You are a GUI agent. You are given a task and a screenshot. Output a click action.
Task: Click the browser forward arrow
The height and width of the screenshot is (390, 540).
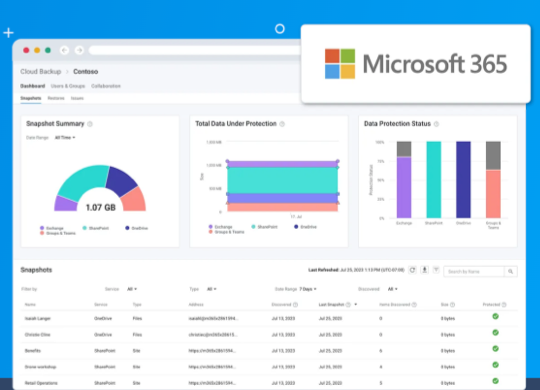(79, 50)
